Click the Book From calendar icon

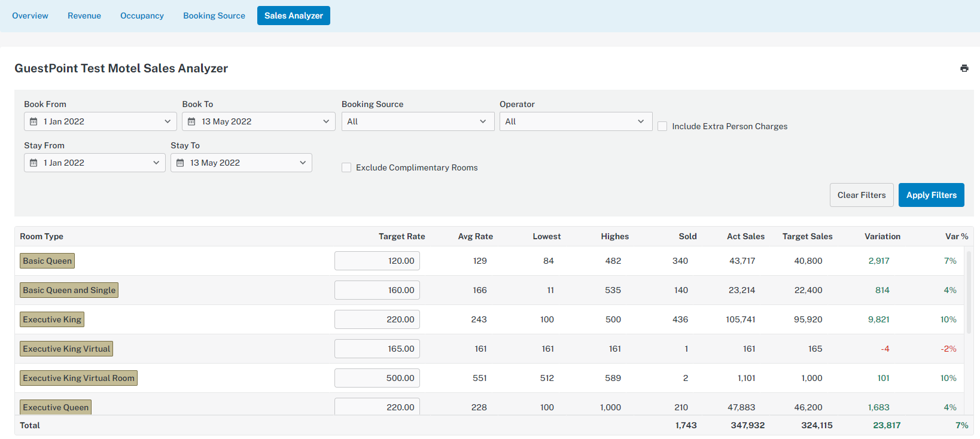[34, 121]
